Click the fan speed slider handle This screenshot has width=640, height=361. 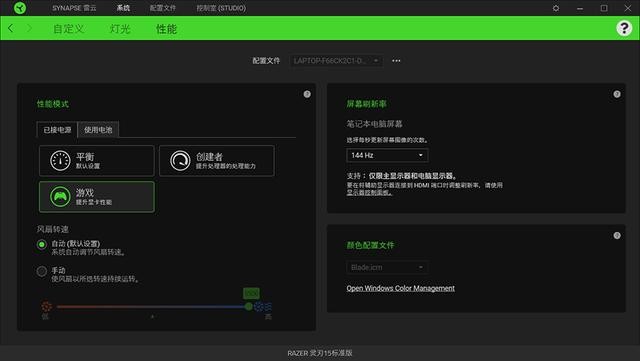249,306
